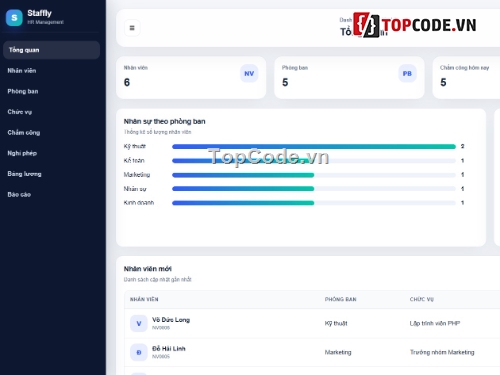Go to Phòng ban in sidebar
Image resolution: width=500 pixels, height=375 pixels.
tap(51, 91)
